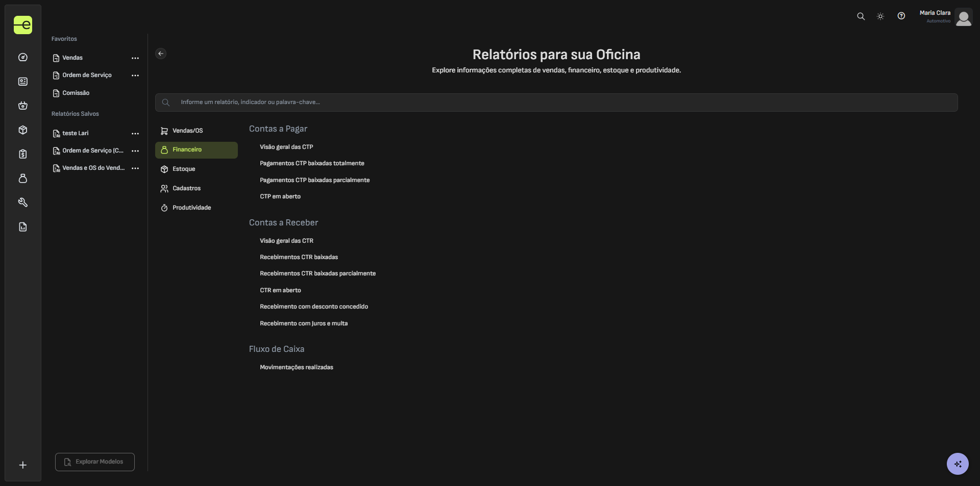Click the back arrow button
The height and width of the screenshot is (486, 980).
click(161, 54)
